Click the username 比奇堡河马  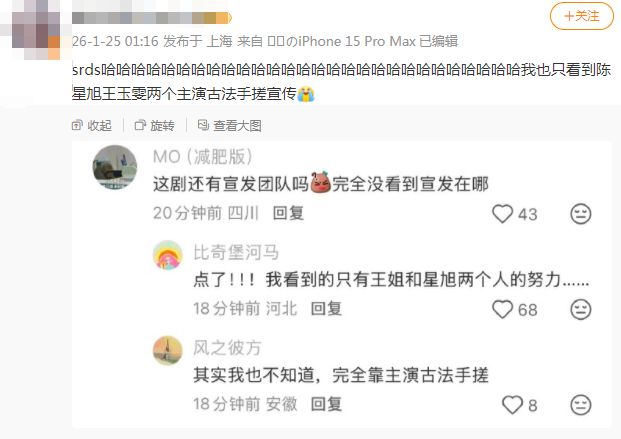point(236,252)
